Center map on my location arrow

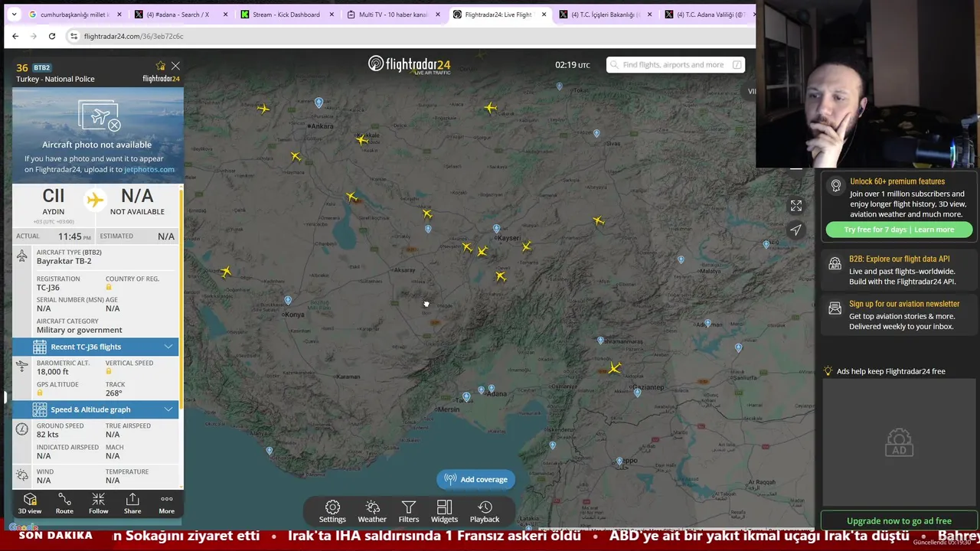pyautogui.click(x=796, y=230)
